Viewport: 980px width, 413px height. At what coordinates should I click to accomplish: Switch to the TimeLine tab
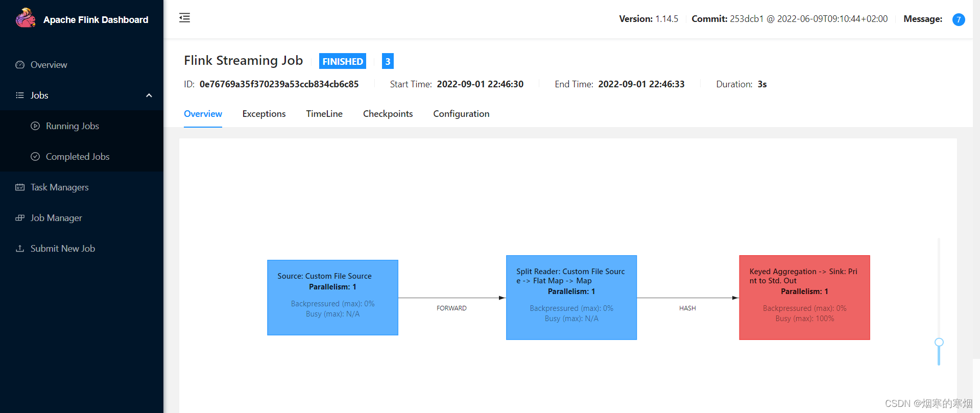pyautogui.click(x=324, y=114)
